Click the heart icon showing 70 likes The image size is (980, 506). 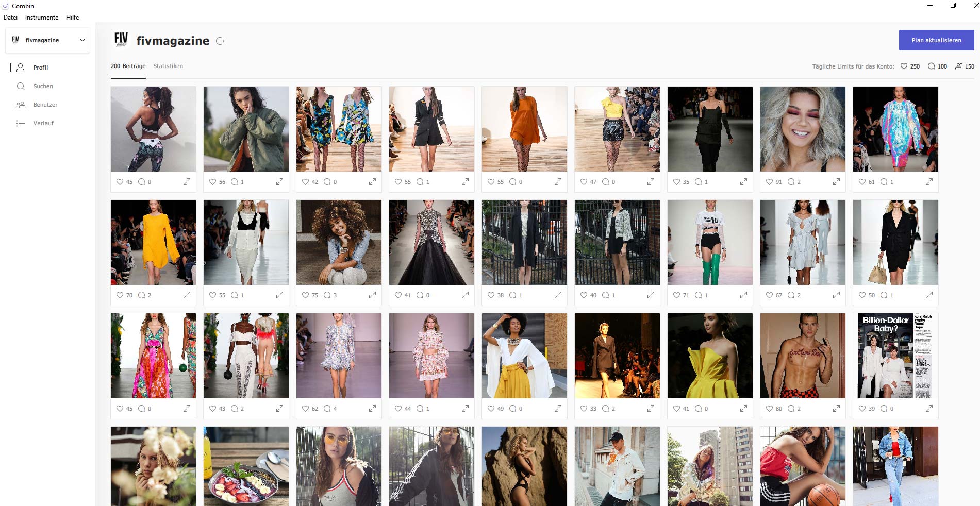[x=120, y=295]
